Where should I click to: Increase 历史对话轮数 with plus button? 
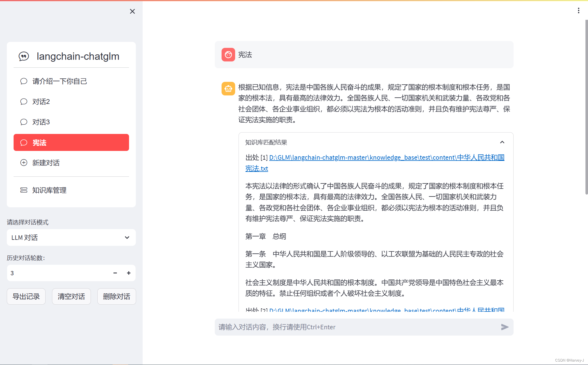[129, 273]
